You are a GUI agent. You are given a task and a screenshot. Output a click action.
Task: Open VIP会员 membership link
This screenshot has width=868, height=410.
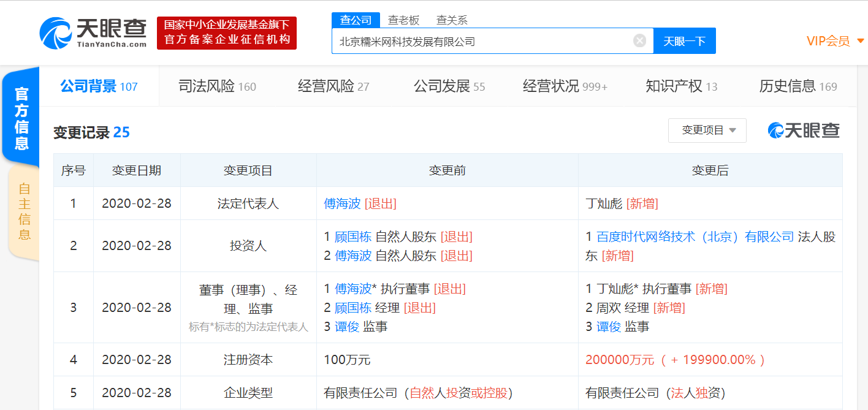(828, 42)
